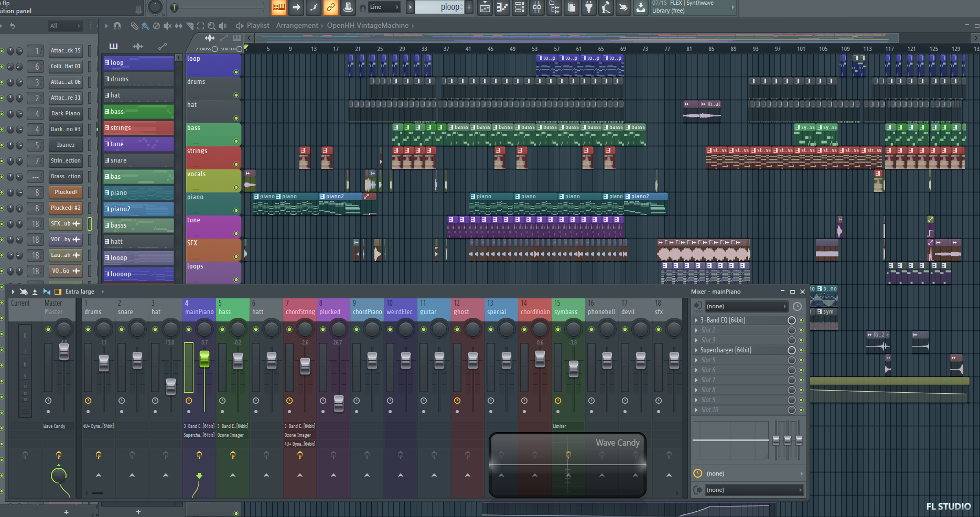Open the Channel rack view icon

click(520, 7)
